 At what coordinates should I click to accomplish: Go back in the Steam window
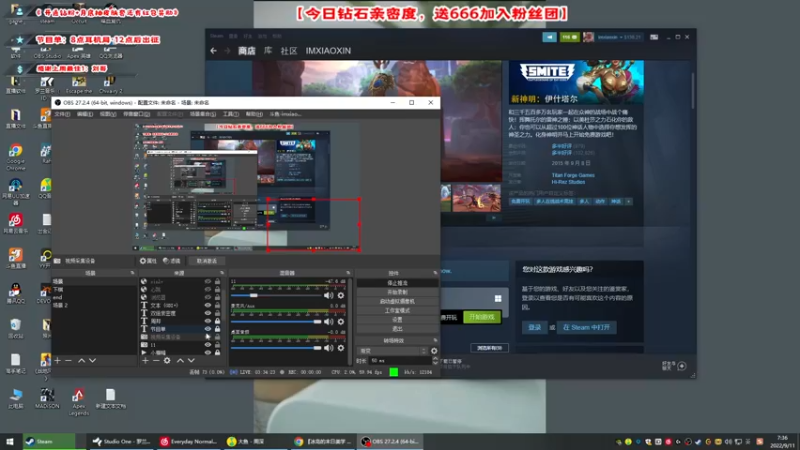(213, 51)
